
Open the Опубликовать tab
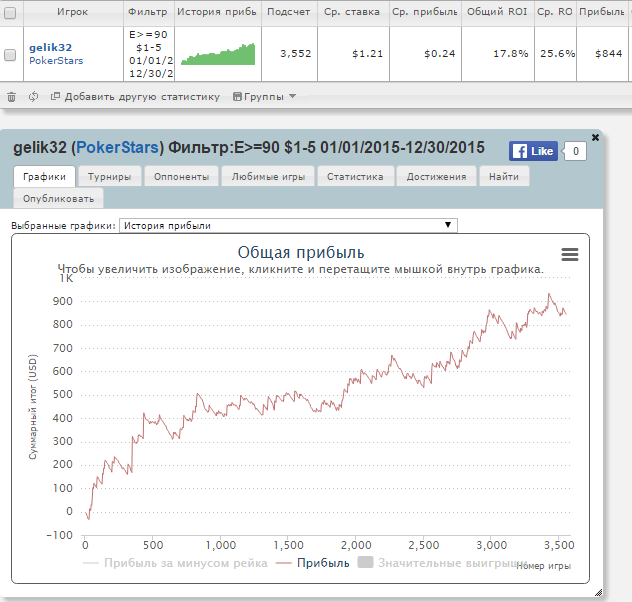coord(58,199)
